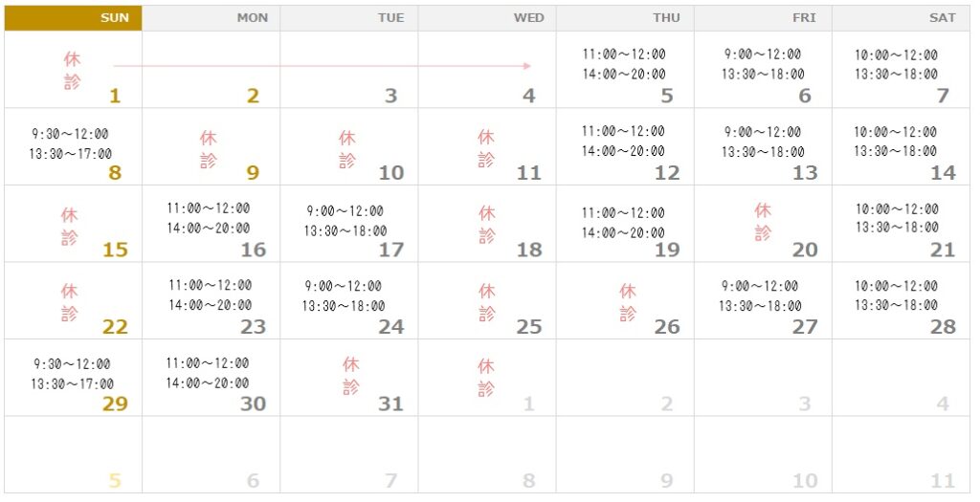Click the 休診 mark on day 31
The height and width of the screenshot is (502, 980).
(350, 376)
